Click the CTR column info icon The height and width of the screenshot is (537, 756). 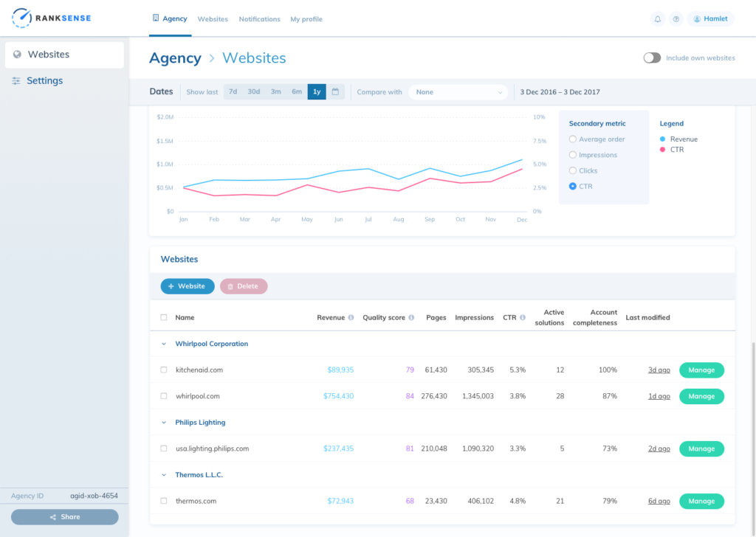point(523,317)
